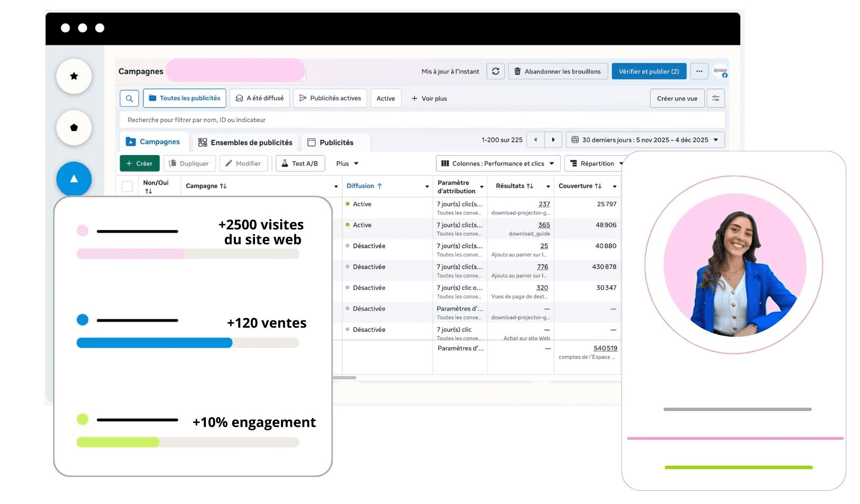The width and height of the screenshot is (860, 504).
Task: Select the blue triangle sidebar icon
Action: [74, 179]
